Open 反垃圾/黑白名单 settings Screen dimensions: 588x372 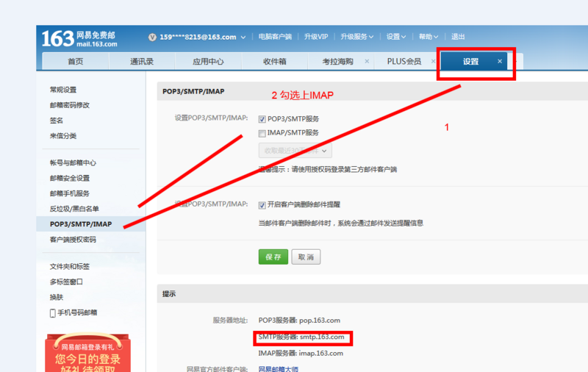[74, 209]
